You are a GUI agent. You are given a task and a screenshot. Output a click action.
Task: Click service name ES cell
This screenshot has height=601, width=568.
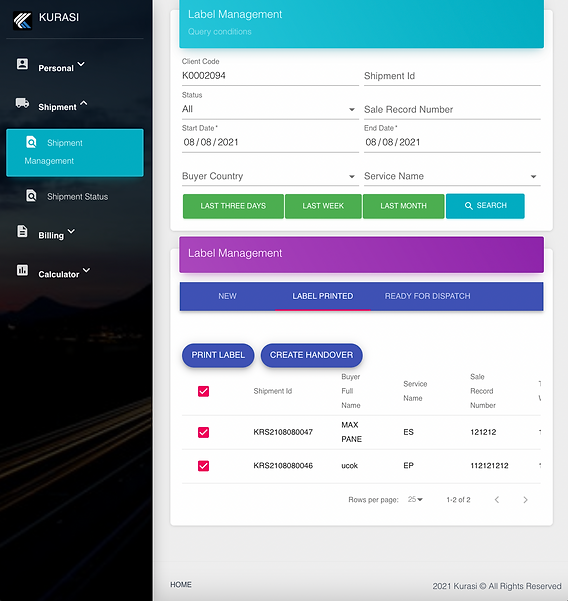coord(409,432)
